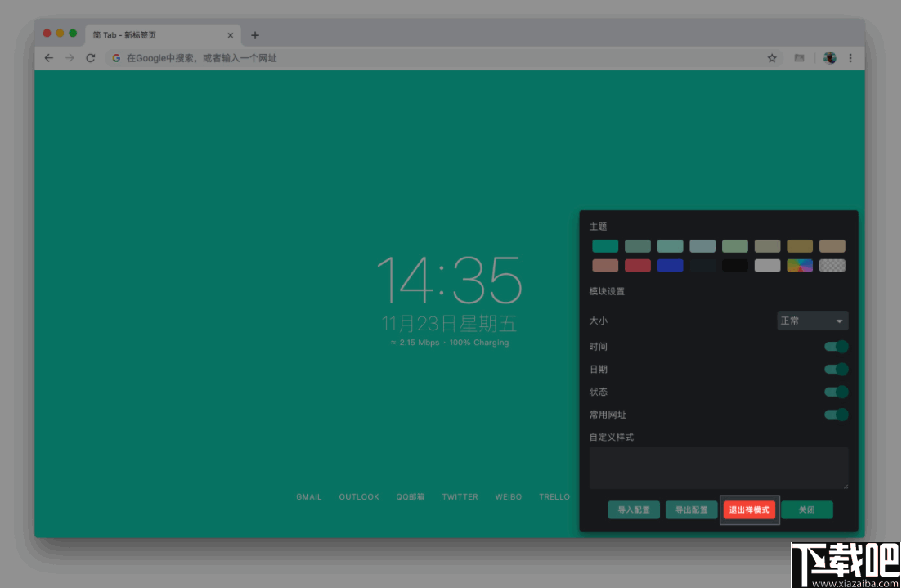Turn off the 常用网址 switch

pos(837,415)
